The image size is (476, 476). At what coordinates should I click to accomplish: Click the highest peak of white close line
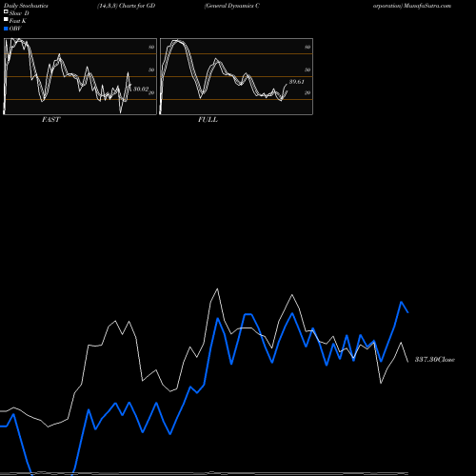point(217,288)
